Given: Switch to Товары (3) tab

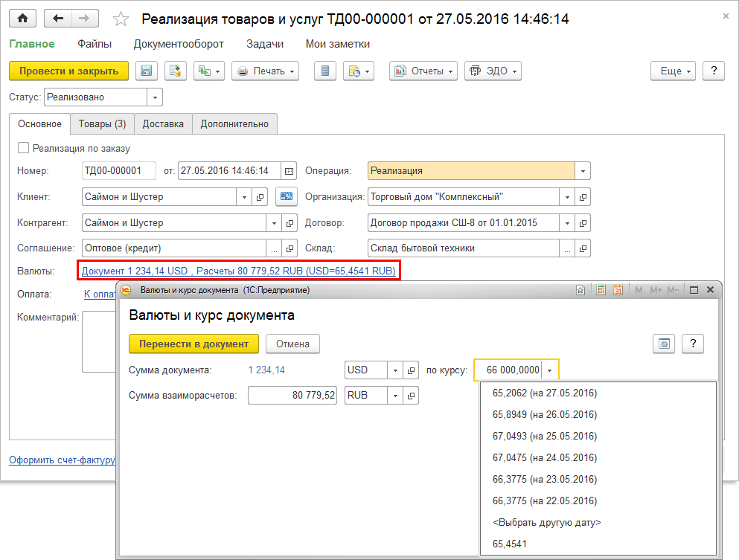Looking at the screenshot, I should click(x=102, y=124).
